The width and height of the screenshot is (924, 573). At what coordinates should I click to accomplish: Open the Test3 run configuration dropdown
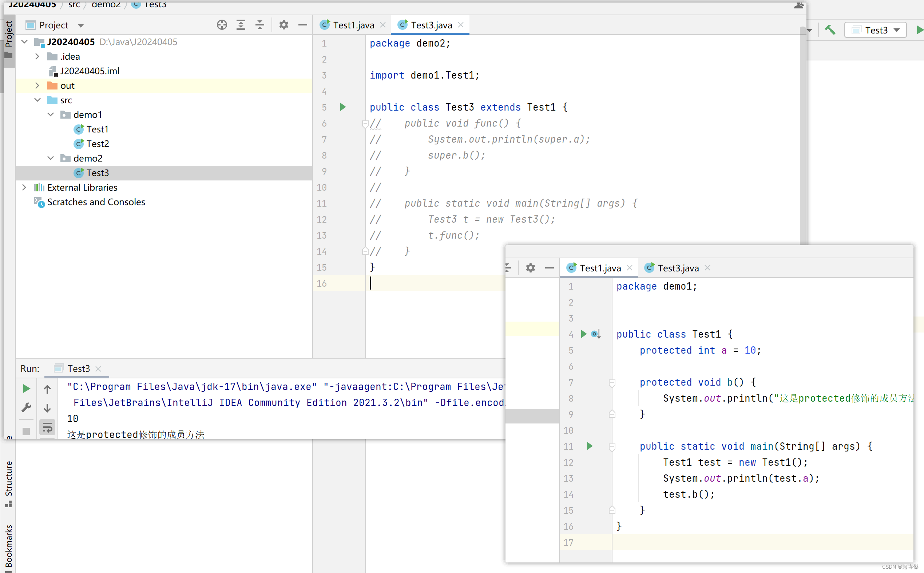pyautogui.click(x=875, y=30)
